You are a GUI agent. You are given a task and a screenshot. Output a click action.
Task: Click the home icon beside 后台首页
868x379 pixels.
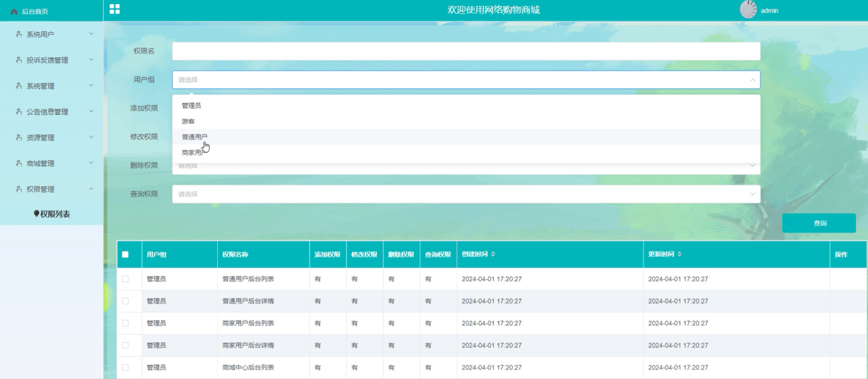pyautogui.click(x=15, y=11)
